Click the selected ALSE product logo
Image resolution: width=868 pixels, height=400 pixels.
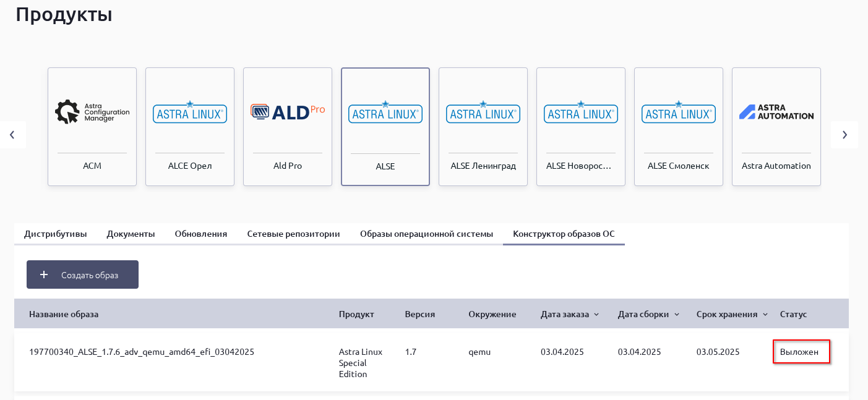pos(385,112)
